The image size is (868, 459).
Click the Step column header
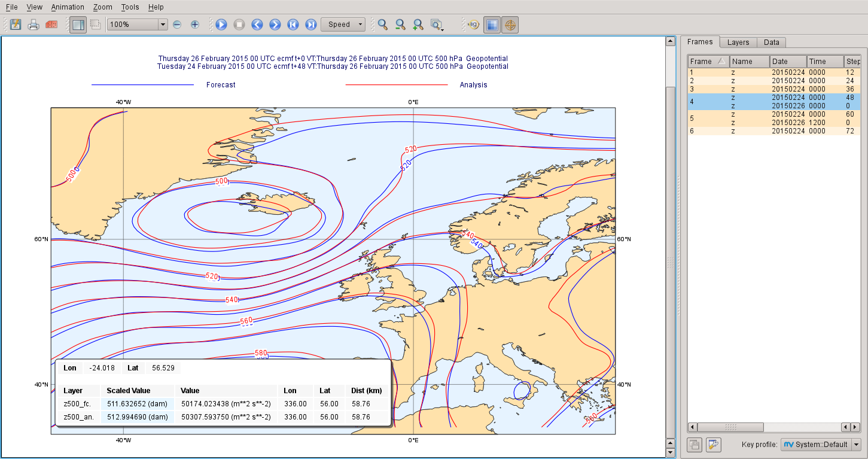(852, 61)
